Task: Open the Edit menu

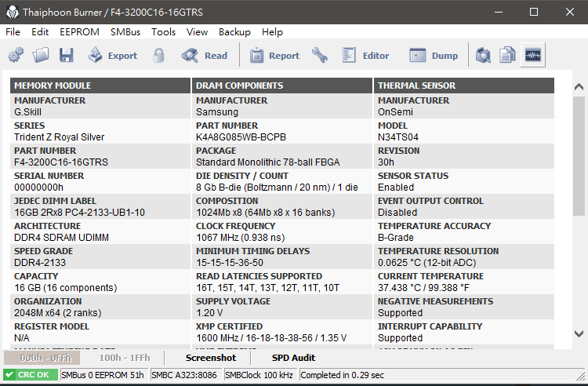Action: point(40,32)
